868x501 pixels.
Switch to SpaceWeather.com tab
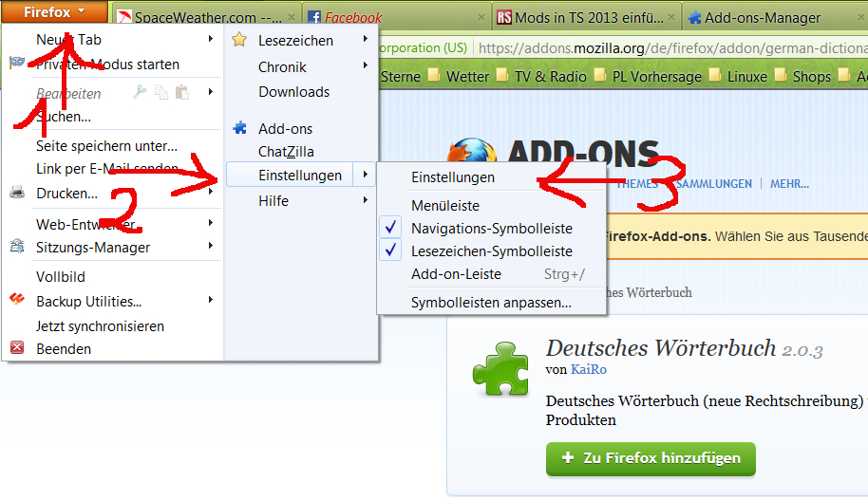pos(208,18)
